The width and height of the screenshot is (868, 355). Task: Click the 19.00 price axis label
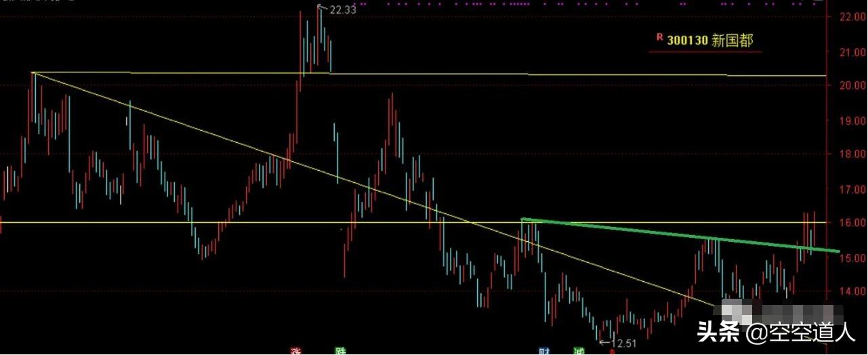click(x=852, y=120)
